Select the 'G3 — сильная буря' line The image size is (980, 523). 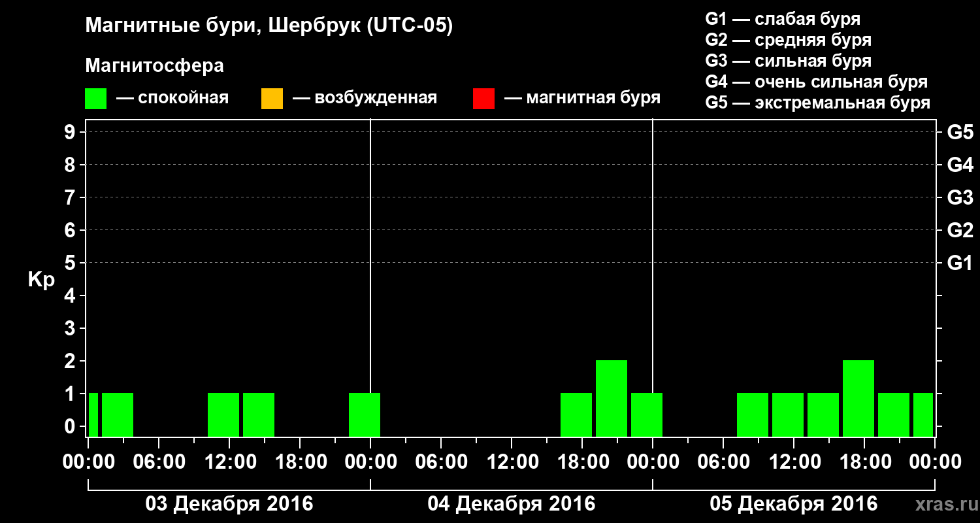pos(788,61)
